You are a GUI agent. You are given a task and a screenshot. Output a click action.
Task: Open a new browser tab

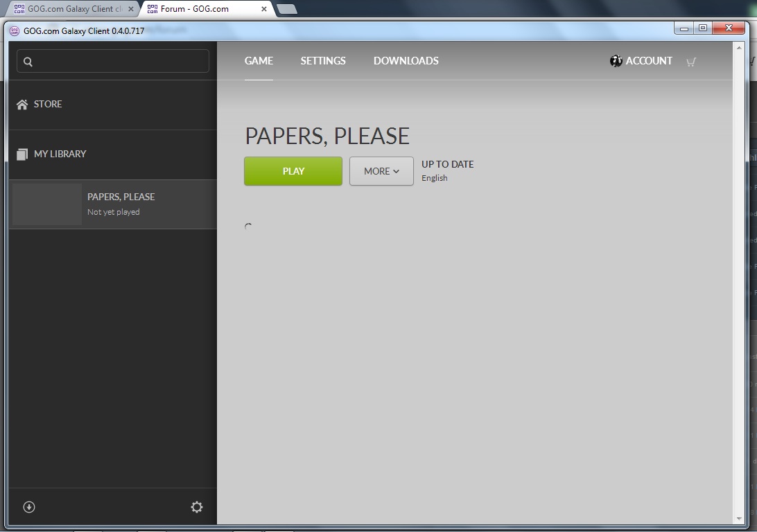287,9
